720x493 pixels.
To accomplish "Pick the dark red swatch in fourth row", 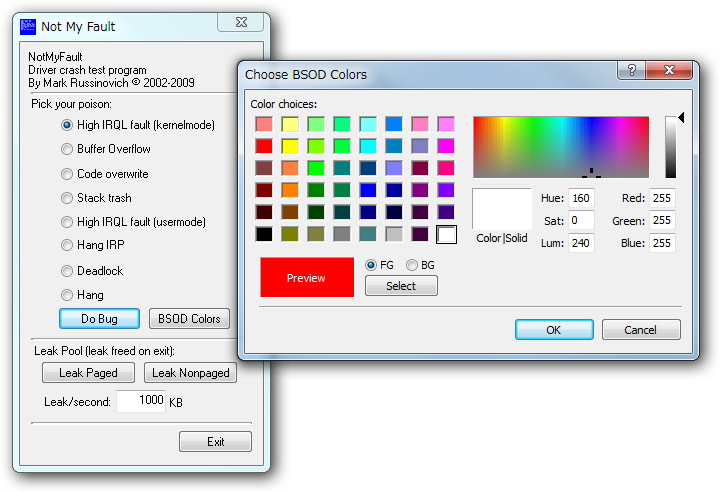I will 264,190.
